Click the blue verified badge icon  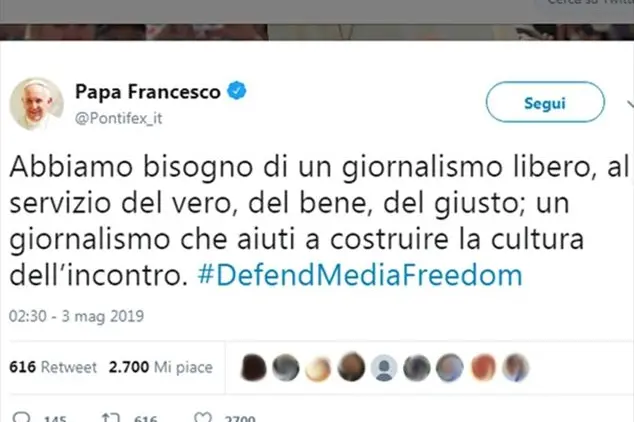[x=237, y=91]
